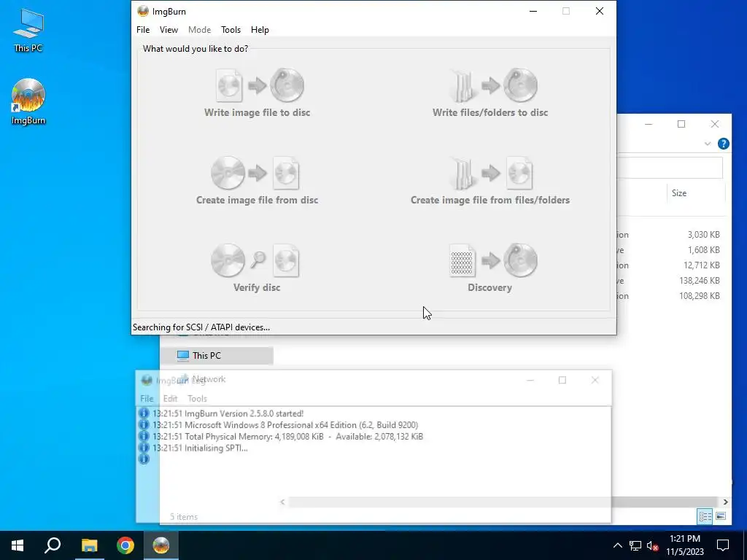Close the ImgBurn Log window
Viewport: 747px width, 560px height.
tap(595, 380)
